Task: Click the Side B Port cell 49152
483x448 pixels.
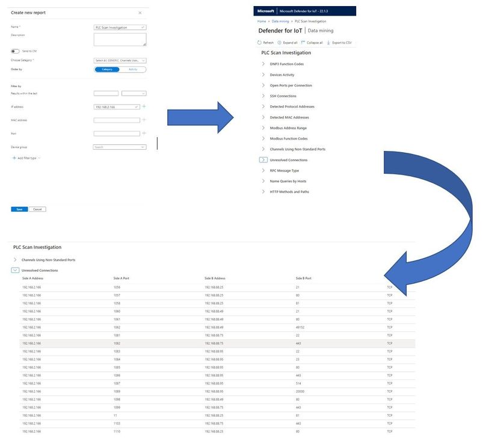Action: click(300, 327)
